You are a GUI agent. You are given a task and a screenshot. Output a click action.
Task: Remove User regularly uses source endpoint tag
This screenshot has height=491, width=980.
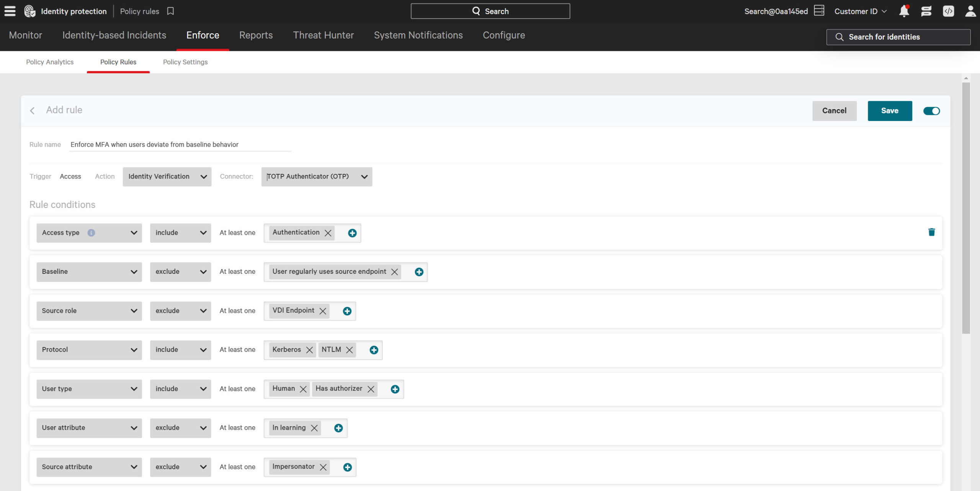(395, 272)
